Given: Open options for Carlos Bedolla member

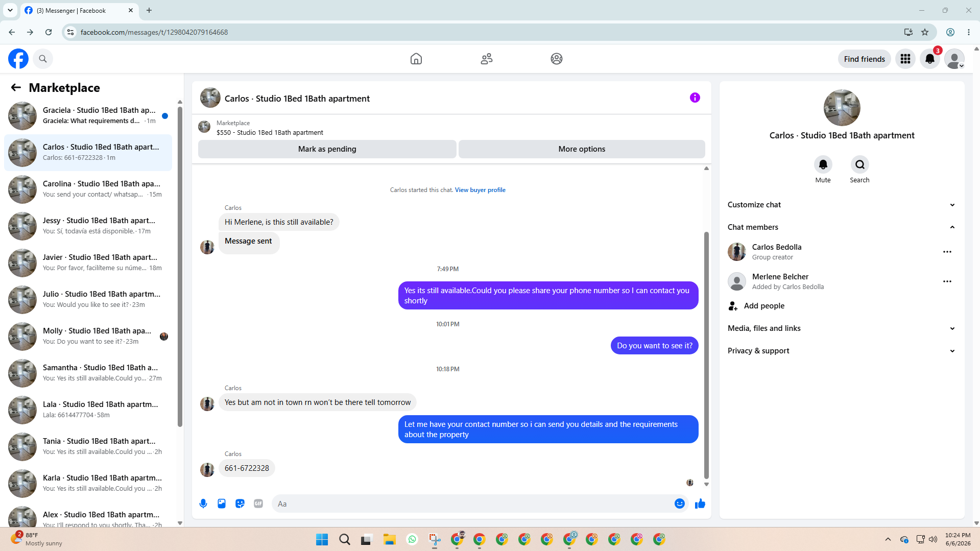Looking at the screenshot, I should click(x=947, y=252).
